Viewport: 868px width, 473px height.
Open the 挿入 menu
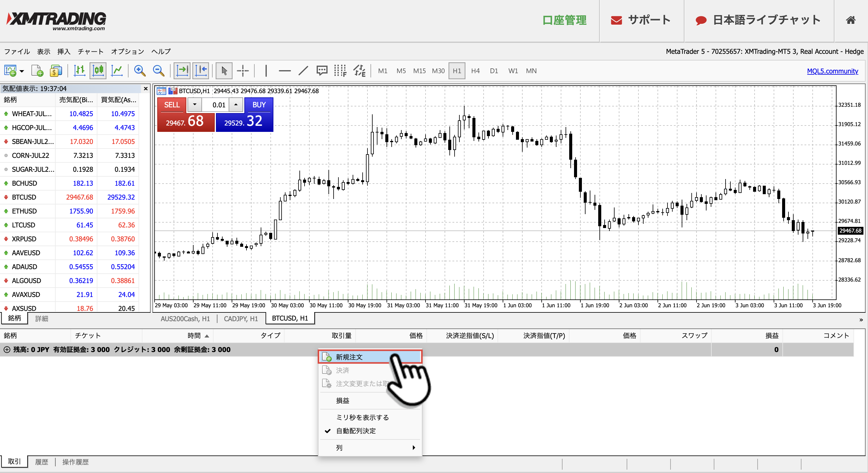point(64,51)
